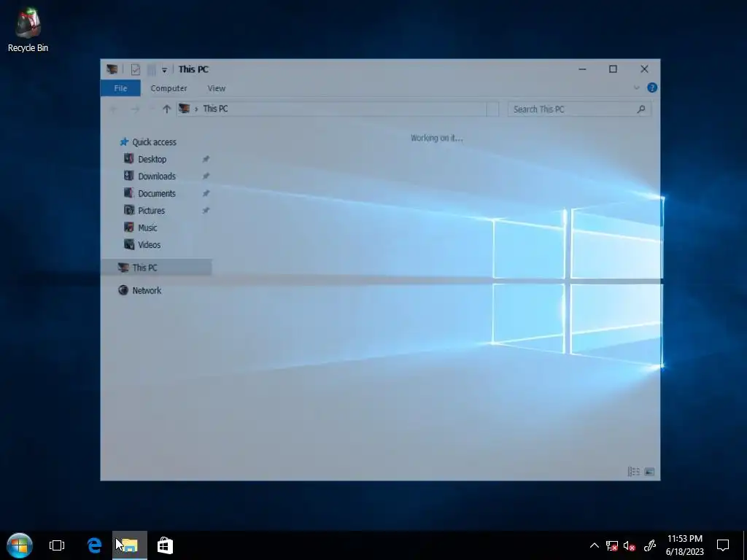Viewport: 747px width, 560px height.
Task: Open the Start menu orb
Action: click(20, 545)
